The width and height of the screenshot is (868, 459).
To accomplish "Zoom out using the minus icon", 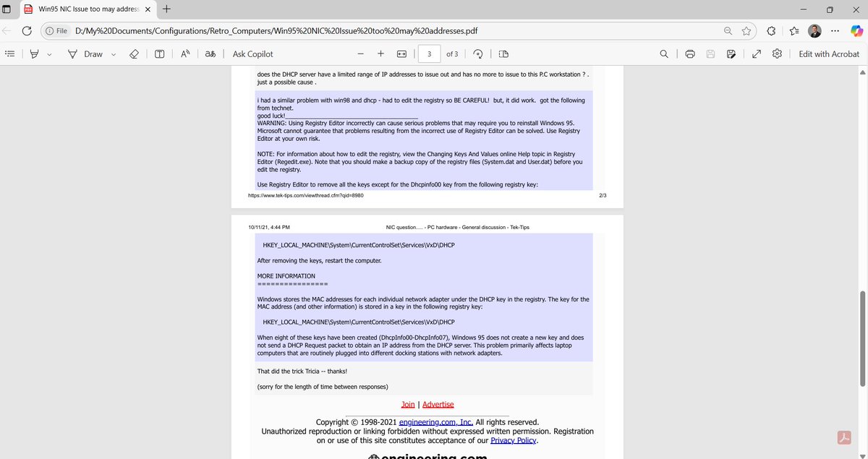I will pyautogui.click(x=360, y=53).
